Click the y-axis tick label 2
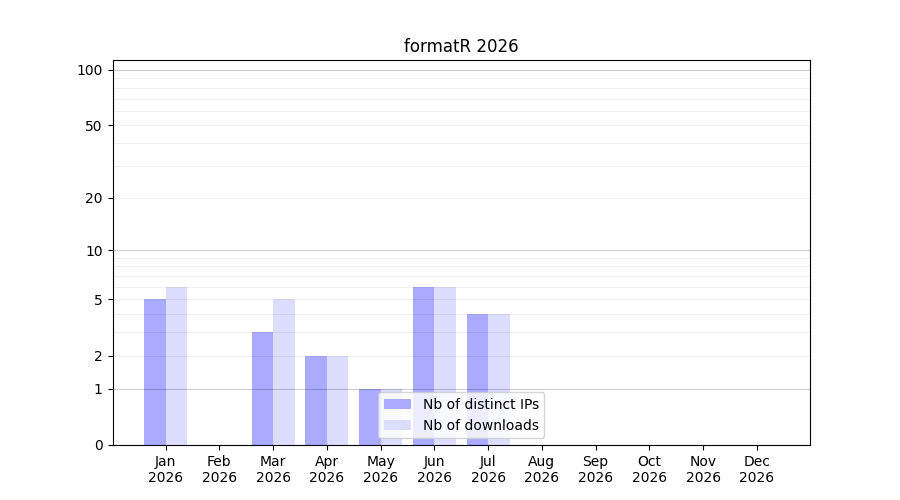The width and height of the screenshot is (900, 500). [x=98, y=356]
